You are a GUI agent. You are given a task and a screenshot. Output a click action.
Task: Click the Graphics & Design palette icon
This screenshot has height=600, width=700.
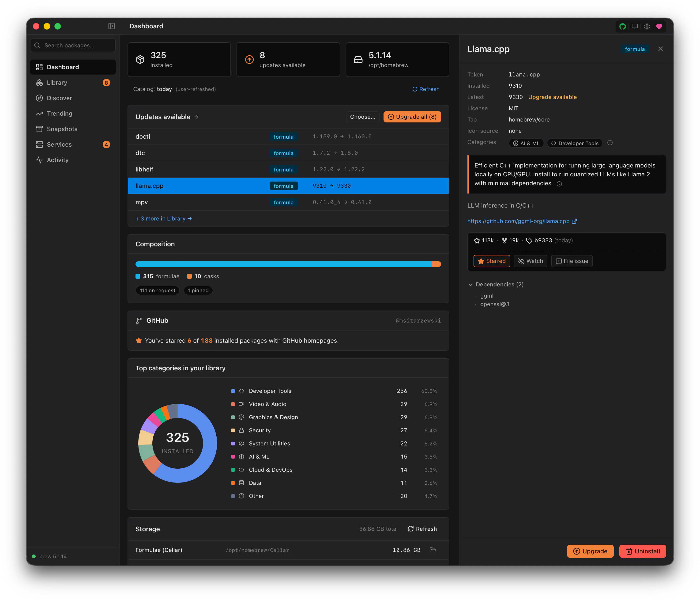(241, 417)
